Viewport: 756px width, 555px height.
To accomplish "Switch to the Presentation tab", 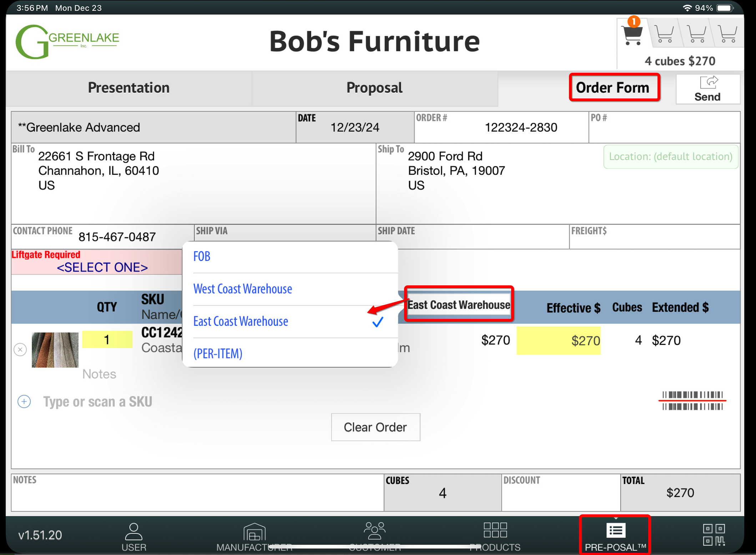I will (128, 88).
